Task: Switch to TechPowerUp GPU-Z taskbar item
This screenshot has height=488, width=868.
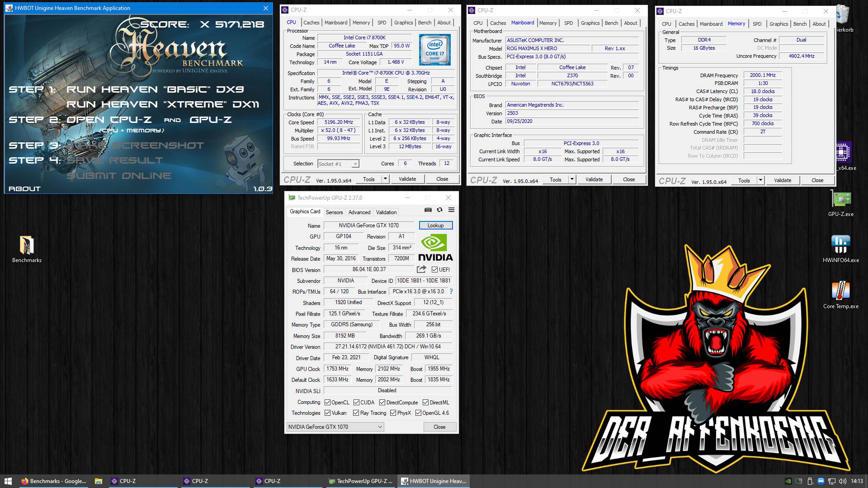Action: [360, 481]
